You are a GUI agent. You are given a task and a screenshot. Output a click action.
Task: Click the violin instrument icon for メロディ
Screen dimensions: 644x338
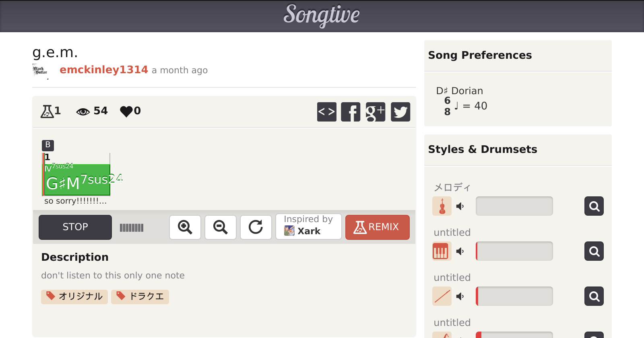[442, 206]
